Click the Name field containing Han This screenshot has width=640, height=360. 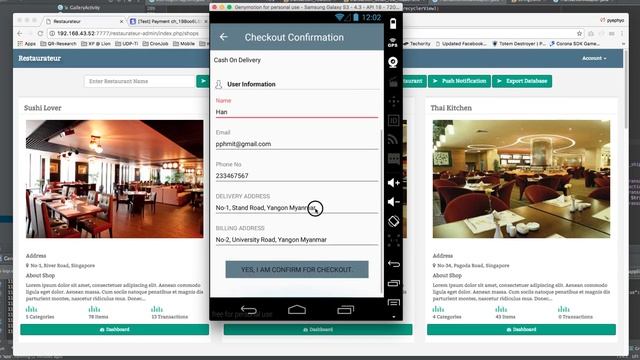tap(297, 112)
